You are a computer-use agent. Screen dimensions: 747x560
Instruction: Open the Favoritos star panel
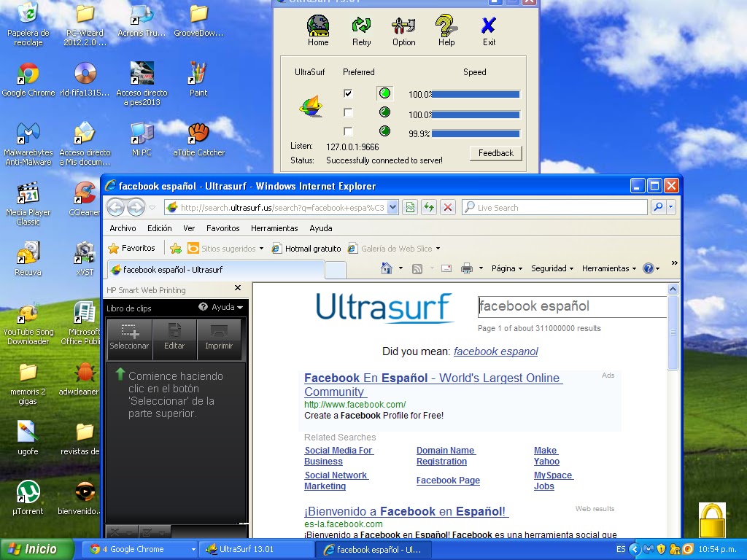[x=132, y=248]
